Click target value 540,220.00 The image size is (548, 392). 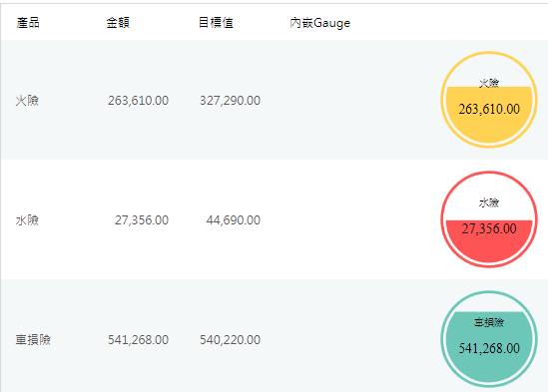pyautogui.click(x=230, y=339)
